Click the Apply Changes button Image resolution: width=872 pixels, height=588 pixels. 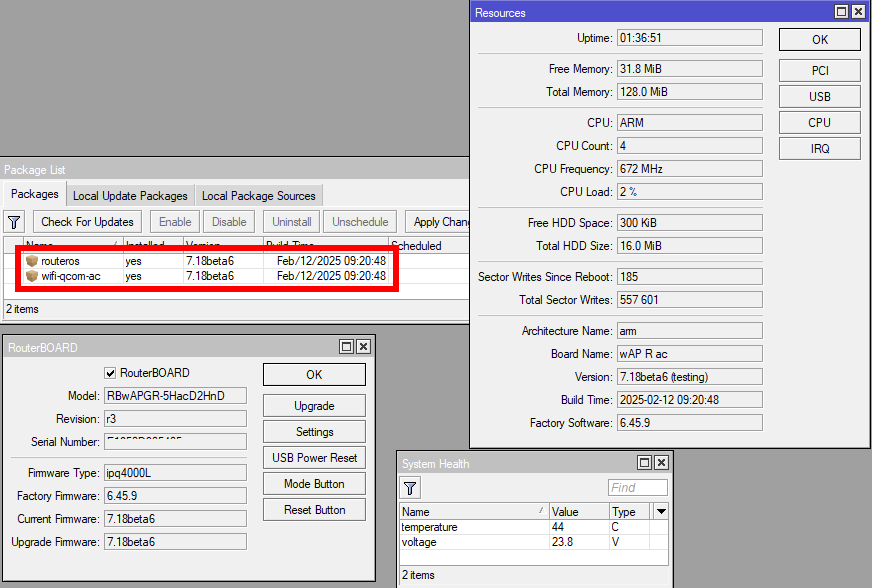(438, 222)
